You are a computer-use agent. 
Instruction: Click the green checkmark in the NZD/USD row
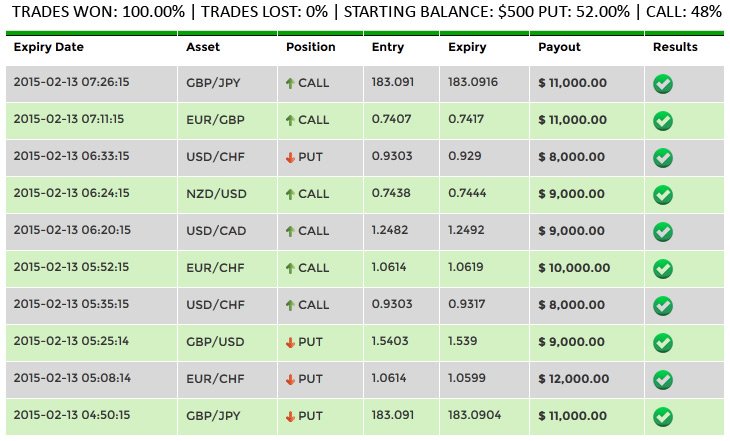tap(662, 195)
